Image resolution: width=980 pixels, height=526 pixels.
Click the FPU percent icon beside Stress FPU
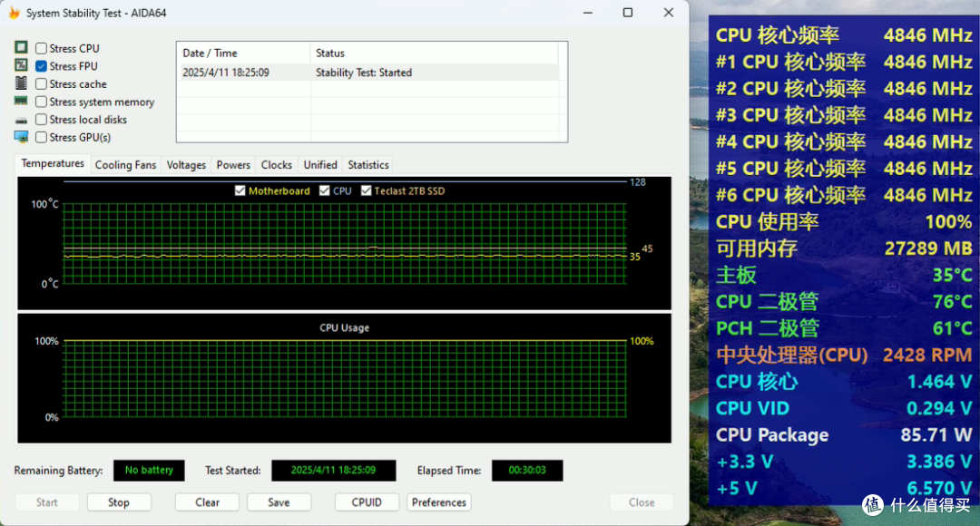click(21, 65)
